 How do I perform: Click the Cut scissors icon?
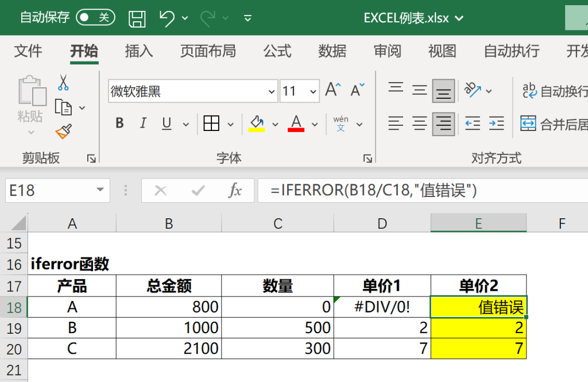[63, 80]
